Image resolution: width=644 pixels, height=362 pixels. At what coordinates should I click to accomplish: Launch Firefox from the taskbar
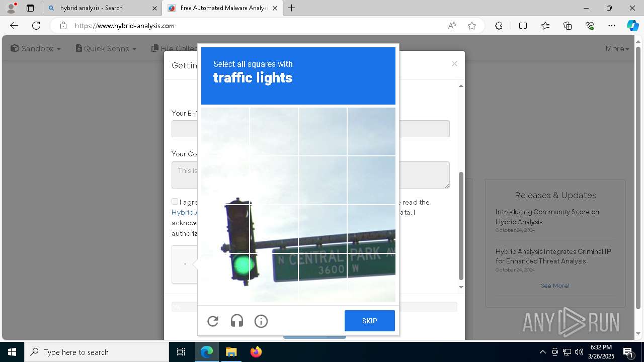(x=256, y=352)
